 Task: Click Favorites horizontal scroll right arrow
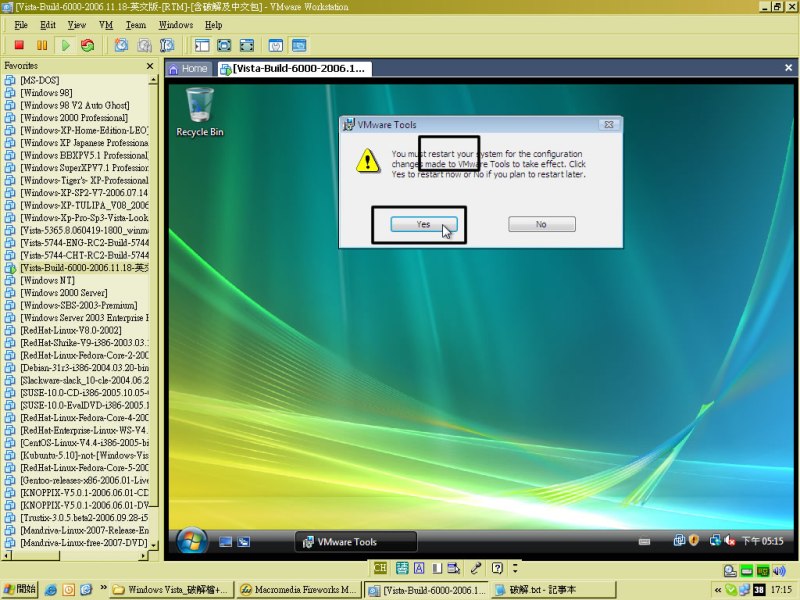pos(143,556)
